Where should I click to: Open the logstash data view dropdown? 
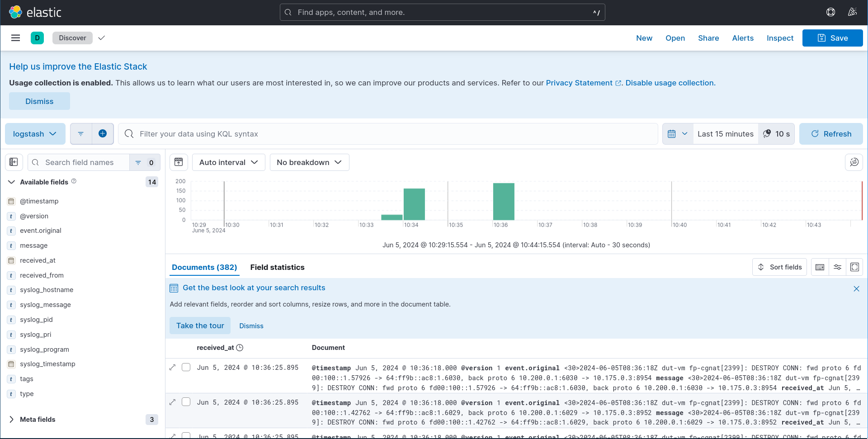pyautogui.click(x=35, y=134)
